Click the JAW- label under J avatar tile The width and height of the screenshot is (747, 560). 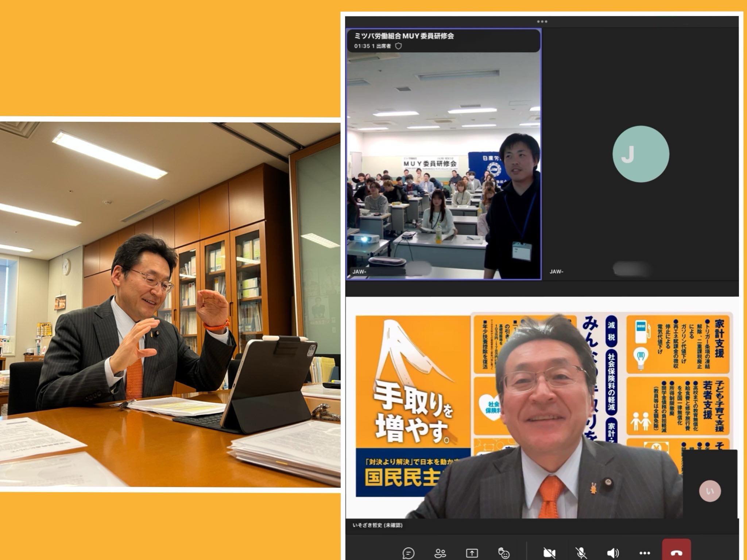[x=557, y=272]
